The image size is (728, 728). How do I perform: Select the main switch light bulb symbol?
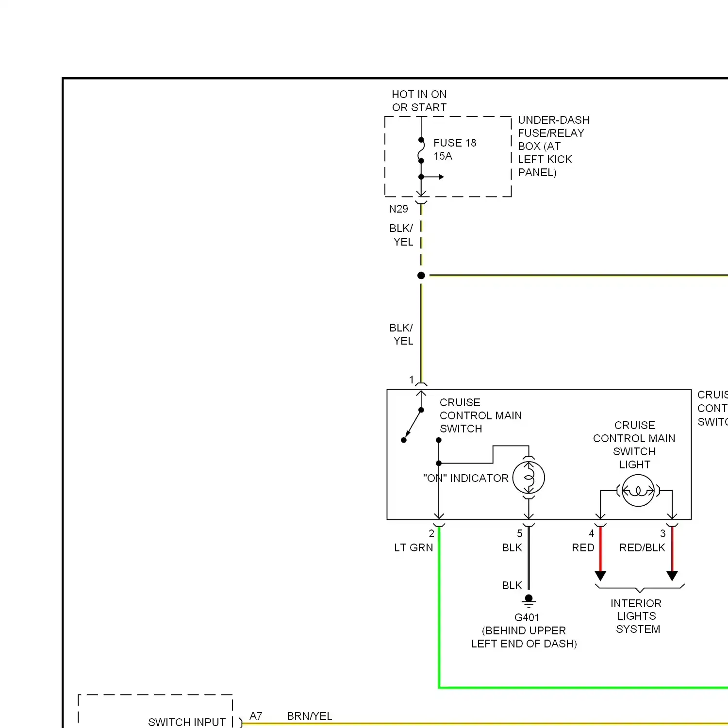click(638, 491)
